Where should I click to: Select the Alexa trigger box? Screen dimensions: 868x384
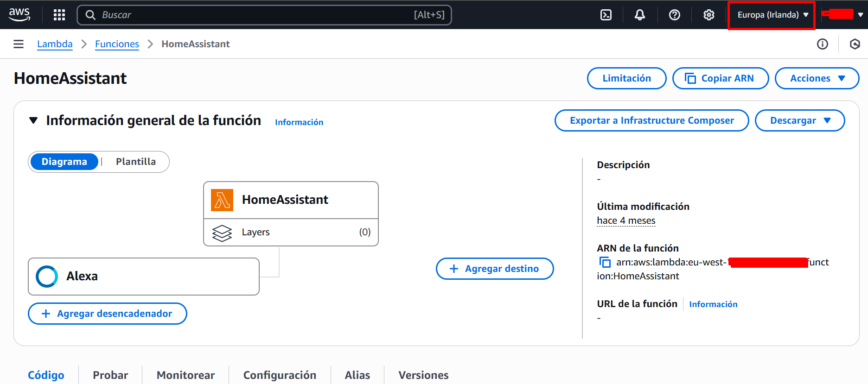(144, 277)
